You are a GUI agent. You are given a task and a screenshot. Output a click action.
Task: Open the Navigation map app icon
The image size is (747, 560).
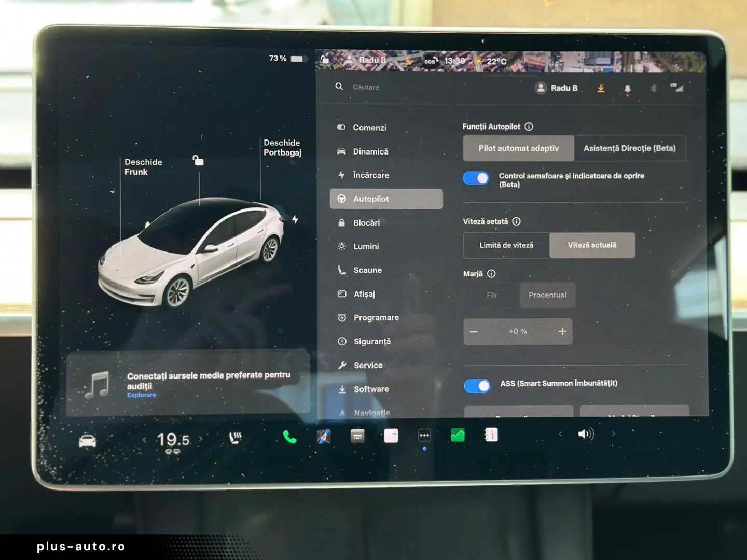click(324, 437)
